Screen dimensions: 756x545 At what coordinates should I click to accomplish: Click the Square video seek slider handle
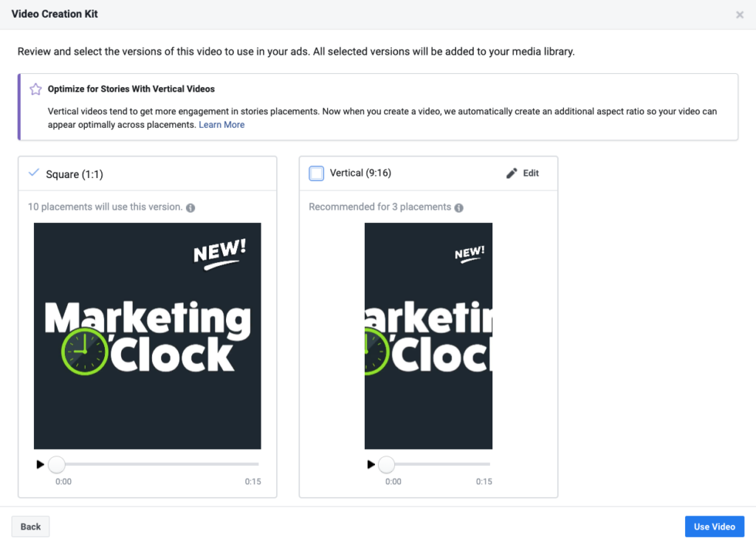[x=57, y=465]
